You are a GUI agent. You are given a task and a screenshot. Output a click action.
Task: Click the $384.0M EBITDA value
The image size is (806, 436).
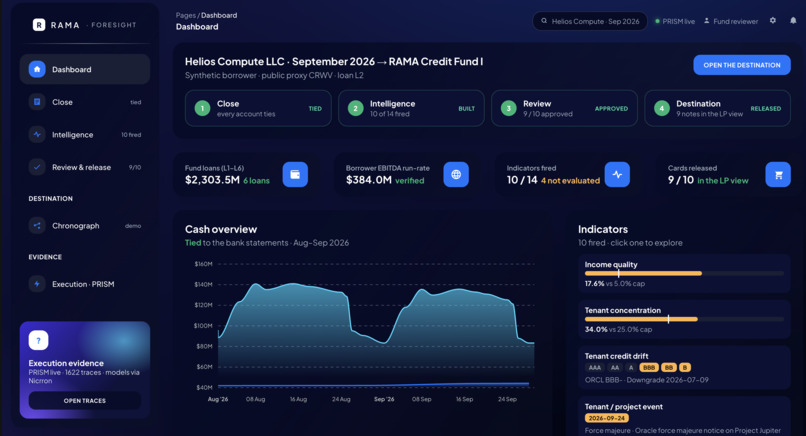369,180
